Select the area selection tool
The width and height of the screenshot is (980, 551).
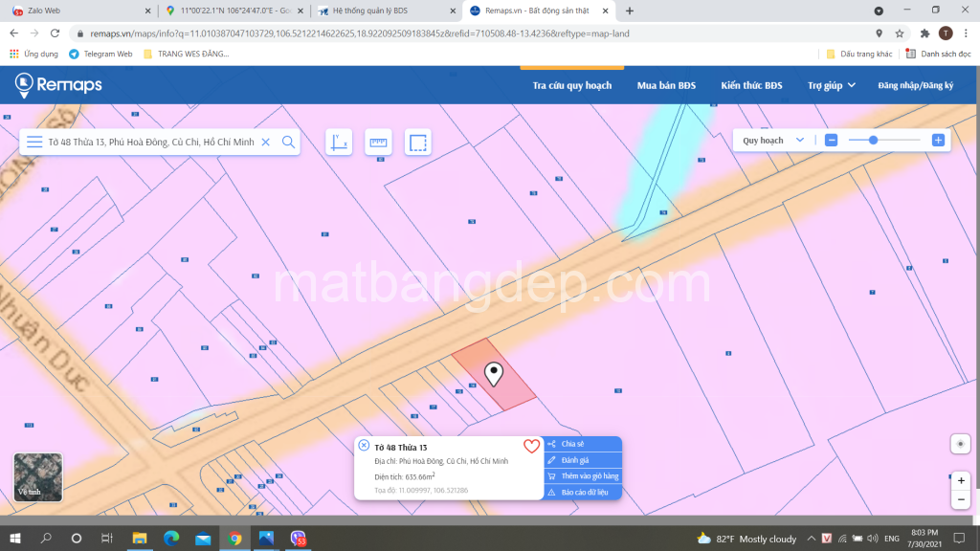point(417,142)
